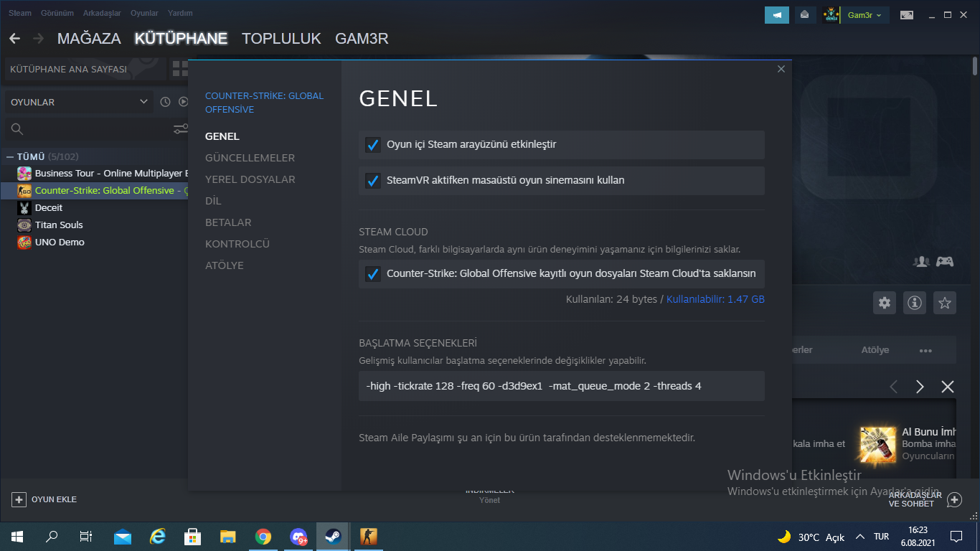Open the Arkadaşlar menu
This screenshot has width=980, height=551.
point(103,13)
